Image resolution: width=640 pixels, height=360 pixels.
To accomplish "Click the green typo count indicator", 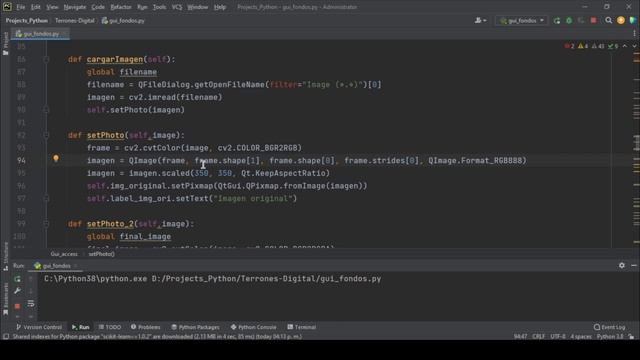I will pyautogui.click(x=613, y=46).
